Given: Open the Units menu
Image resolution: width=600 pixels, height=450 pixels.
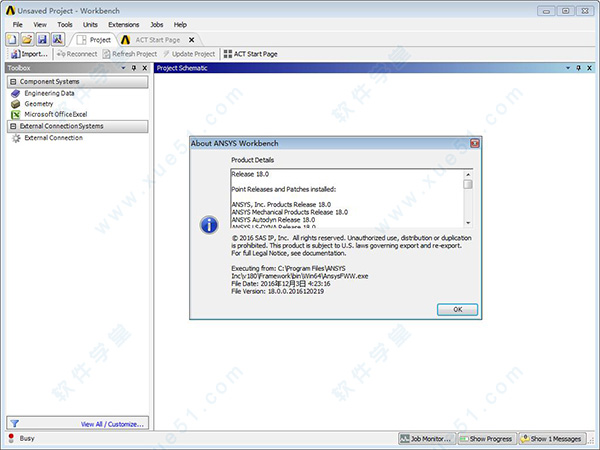Looking at the screenshot, I should (90, 25).
